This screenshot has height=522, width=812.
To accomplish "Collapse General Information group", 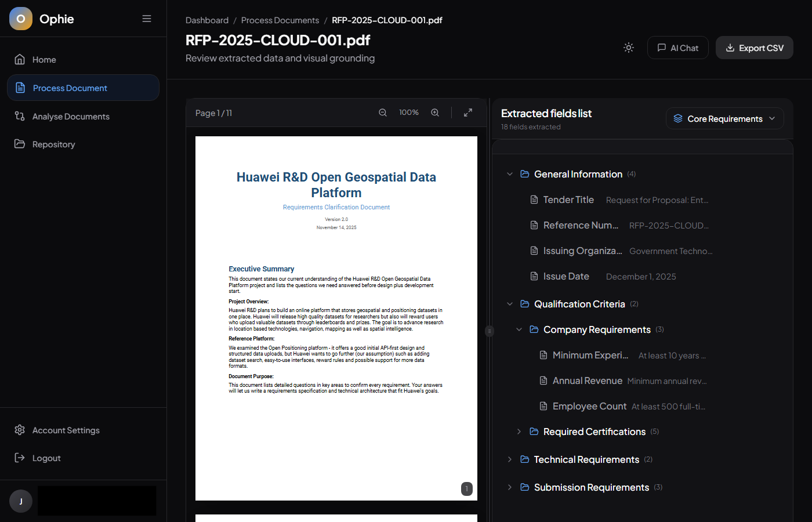I will pos(510,174).
